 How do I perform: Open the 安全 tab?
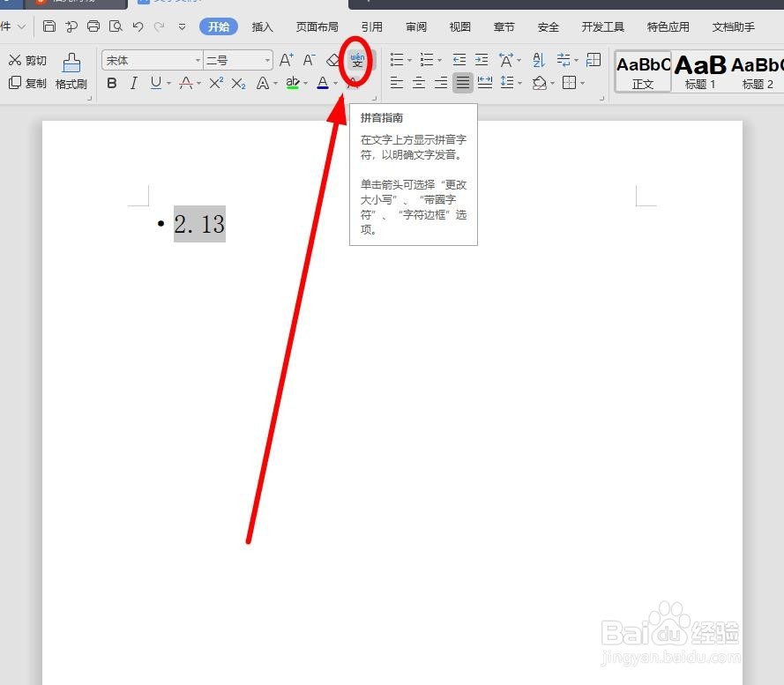548,27
